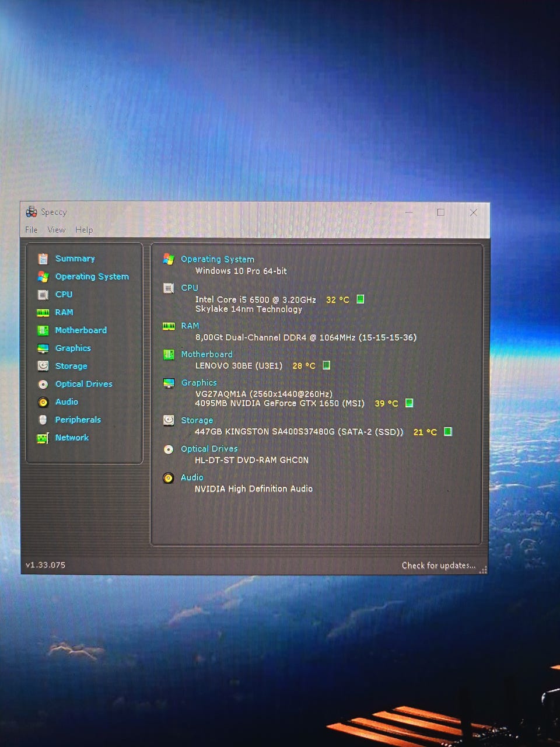Click the Storage drive icon in sidebar
Image resolution: width=560 pixels, height=747 pixels.
[x=43, y=366]
